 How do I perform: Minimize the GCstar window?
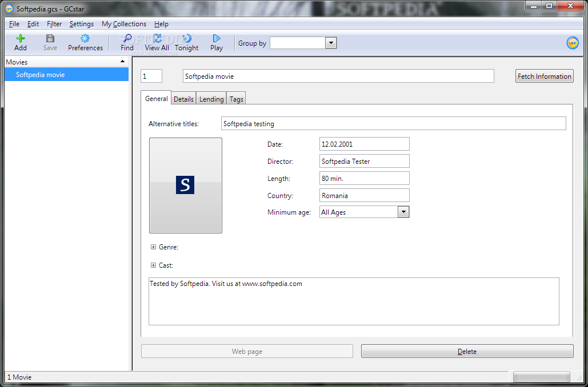tap(534, 6)
